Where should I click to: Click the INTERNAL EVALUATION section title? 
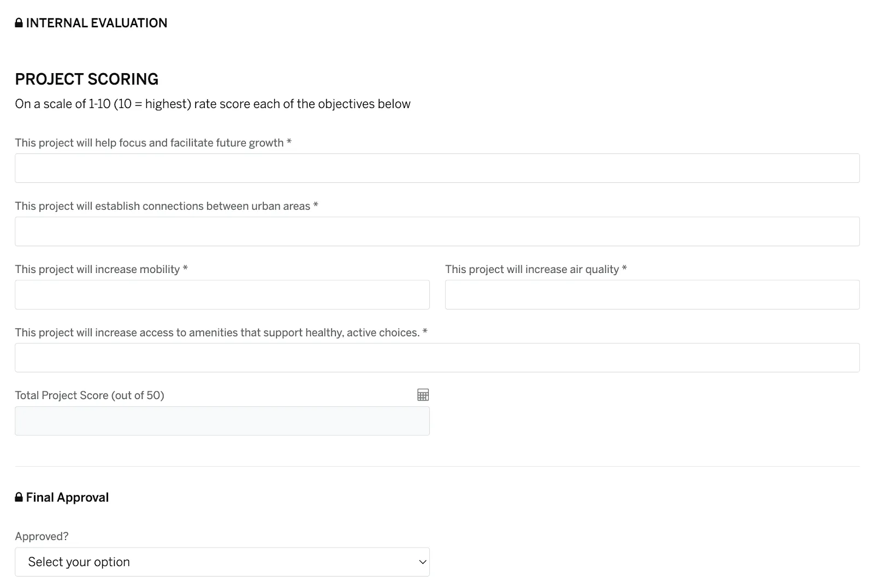[97, 23]
